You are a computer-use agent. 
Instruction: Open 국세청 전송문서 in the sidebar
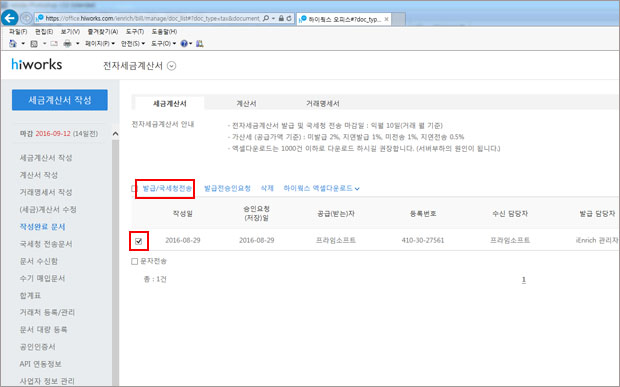click(x=46, y=244)
